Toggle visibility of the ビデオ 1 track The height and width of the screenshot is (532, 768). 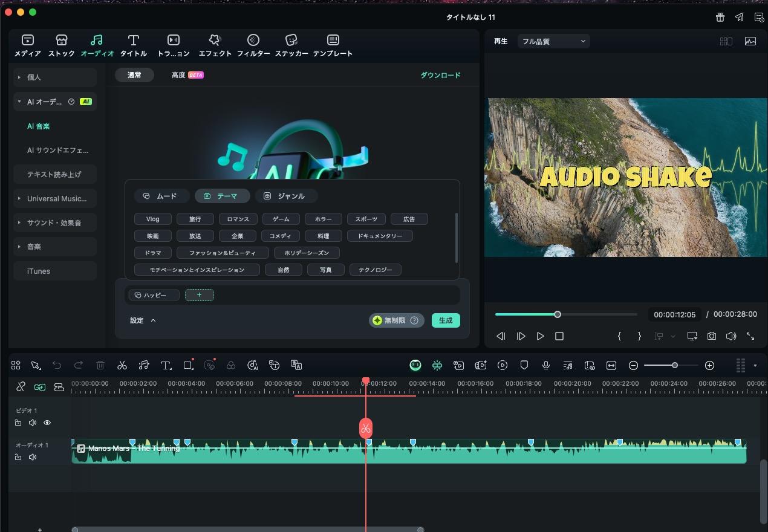[x=47, y=423]
